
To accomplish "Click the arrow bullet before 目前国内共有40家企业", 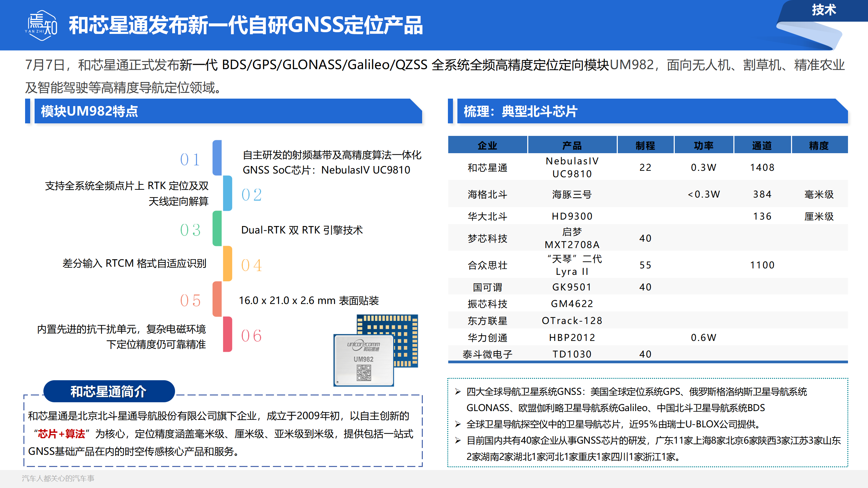I will click(x=458, y=441).
